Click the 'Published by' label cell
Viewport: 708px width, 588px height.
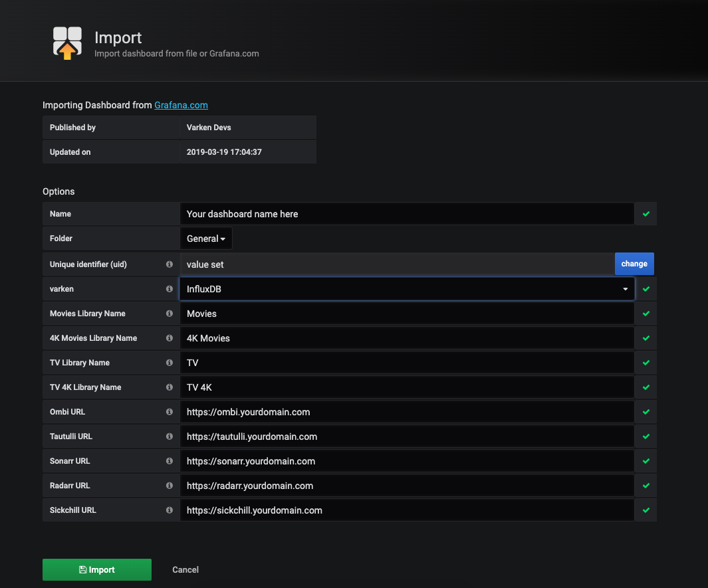click(x=111, y=128)
